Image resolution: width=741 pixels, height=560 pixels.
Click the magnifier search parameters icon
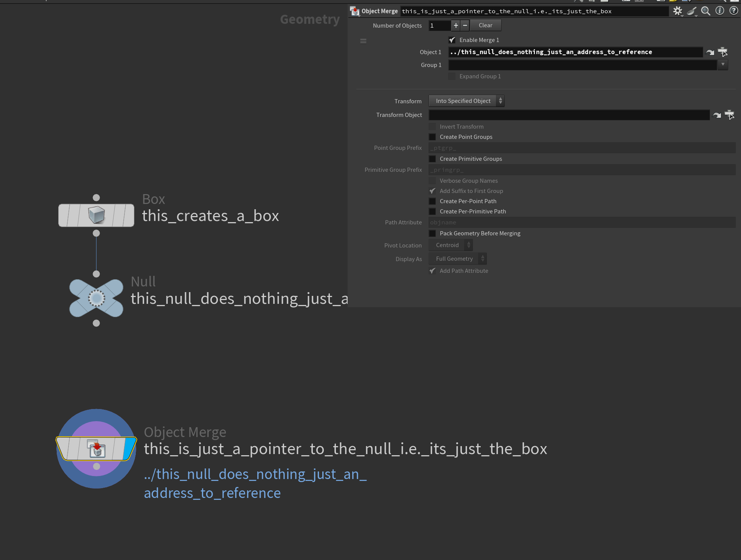[x=705, y=11]
